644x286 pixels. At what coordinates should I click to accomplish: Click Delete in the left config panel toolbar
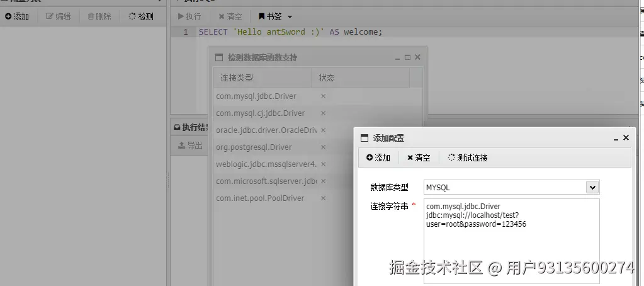(99, 16)
